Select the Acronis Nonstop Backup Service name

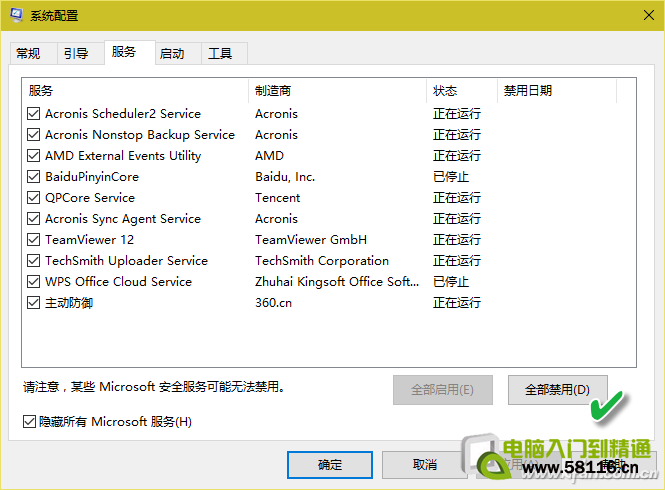tap(140, 134)
